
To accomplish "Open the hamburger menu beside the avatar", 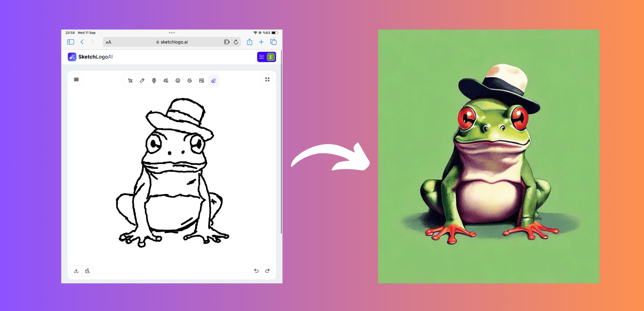I will [262, 57].
